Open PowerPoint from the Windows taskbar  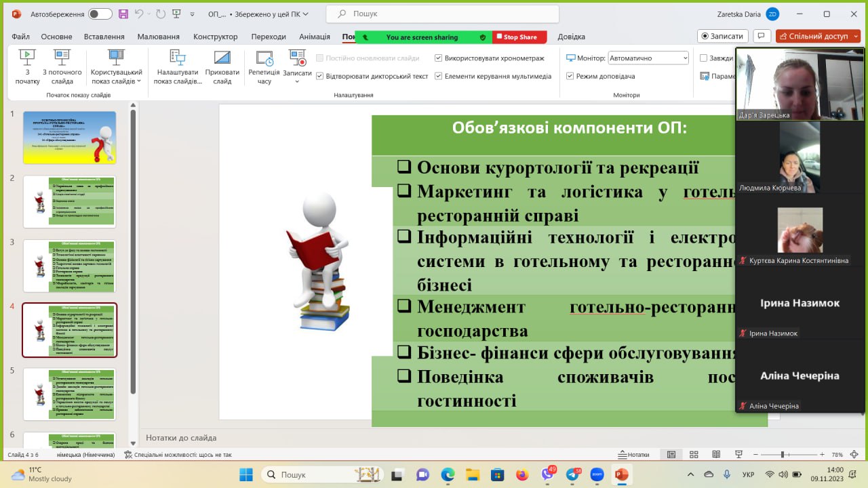621,474
